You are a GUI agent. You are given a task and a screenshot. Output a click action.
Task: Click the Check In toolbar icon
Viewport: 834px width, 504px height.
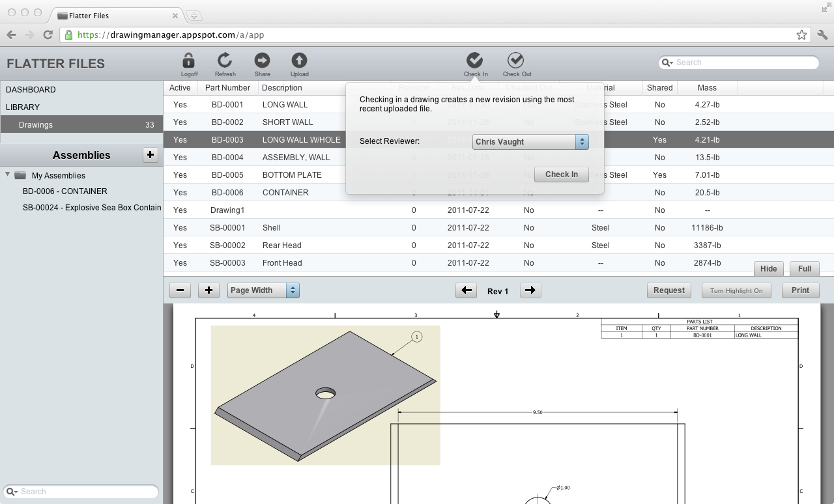[x=475, y=60]
